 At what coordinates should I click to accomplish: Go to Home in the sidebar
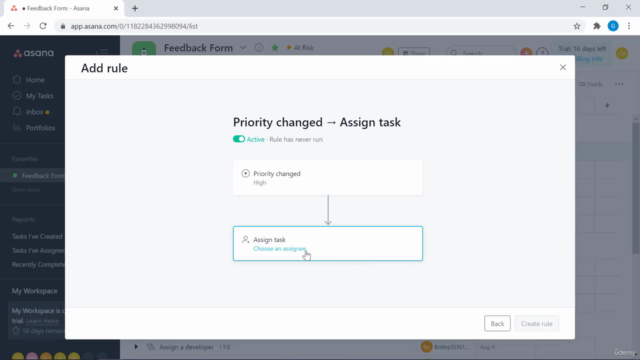click(x=35, y=80)
